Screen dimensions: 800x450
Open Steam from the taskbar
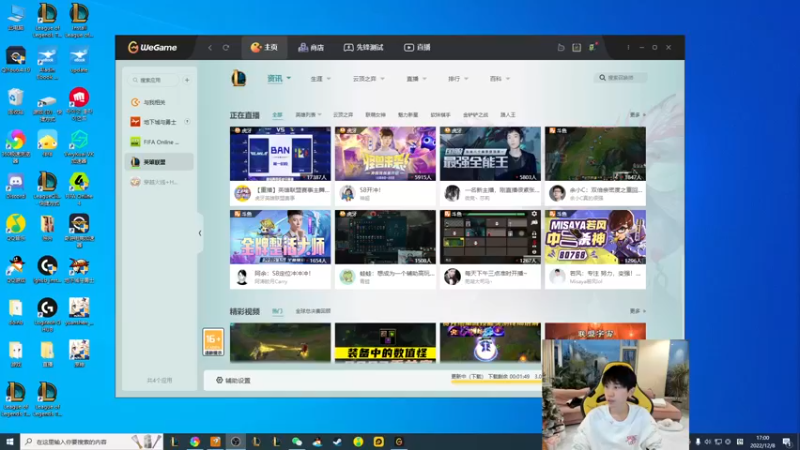[337, 441]
